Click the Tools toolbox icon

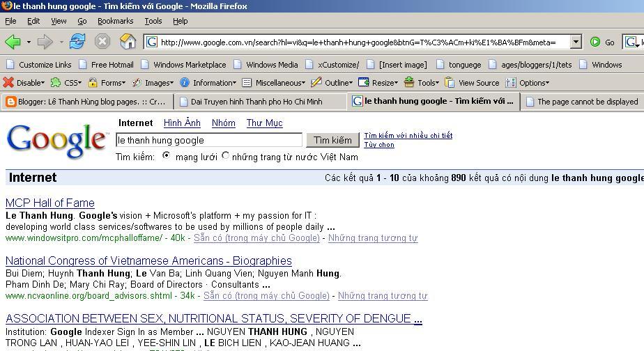(409, 82)
